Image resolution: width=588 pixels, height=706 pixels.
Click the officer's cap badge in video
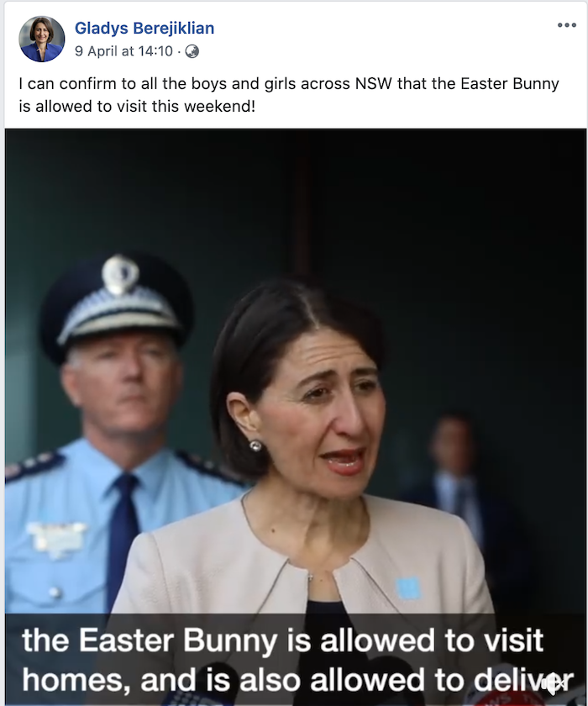pyautogui.click(x=120, y=274)
